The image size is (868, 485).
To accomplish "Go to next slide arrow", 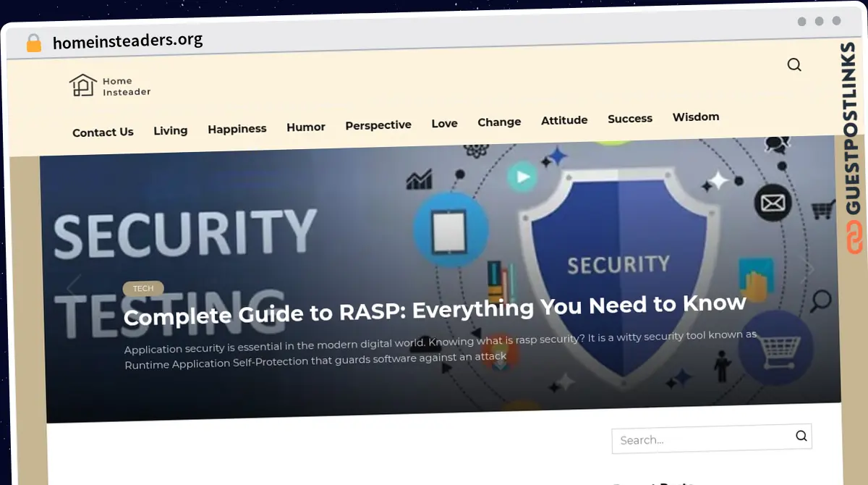I will click(x=808, y=269).
